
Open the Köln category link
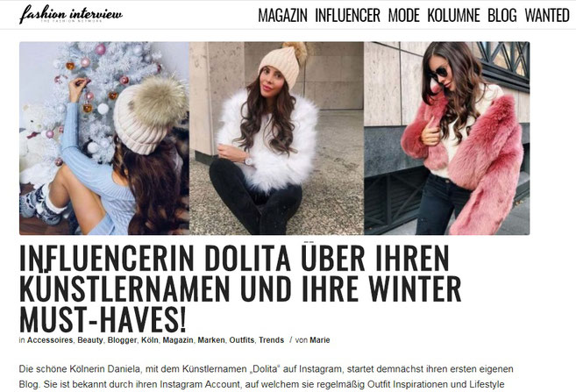point(150,340)
